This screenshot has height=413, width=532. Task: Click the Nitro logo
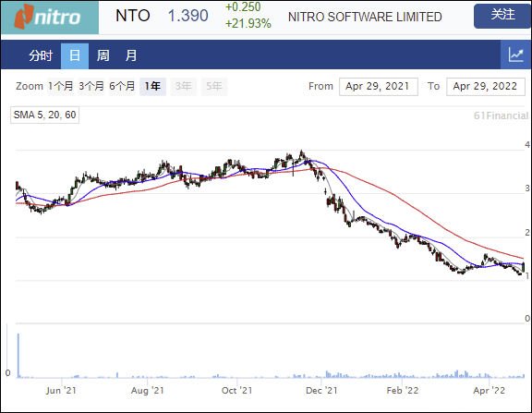coord(50,17)
